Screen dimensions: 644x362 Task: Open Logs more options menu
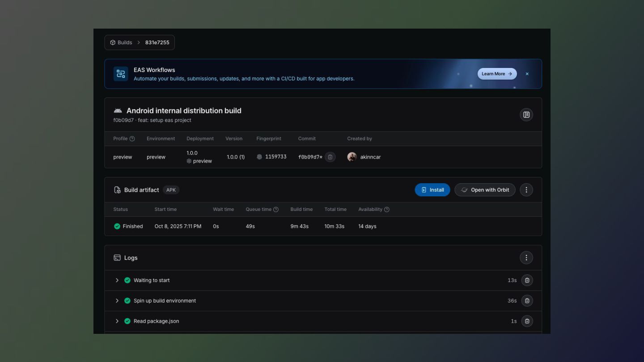tap(526, 258)
